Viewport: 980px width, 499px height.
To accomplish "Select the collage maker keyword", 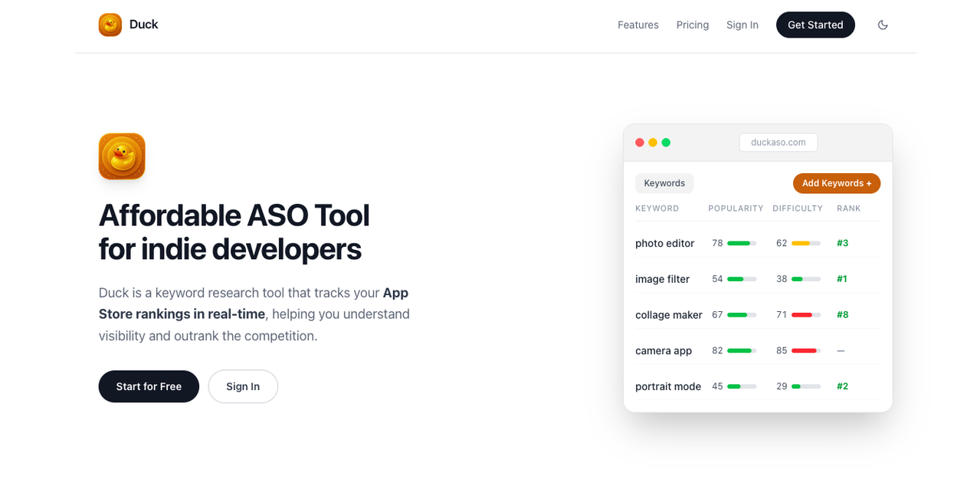I will tap(669, 315).
